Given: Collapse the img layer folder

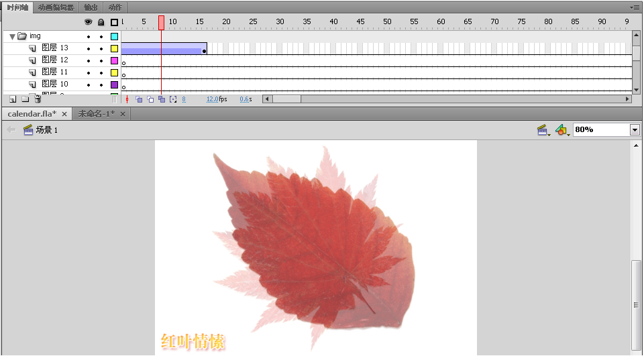Looking at the screenshot, I should [12, 36].
